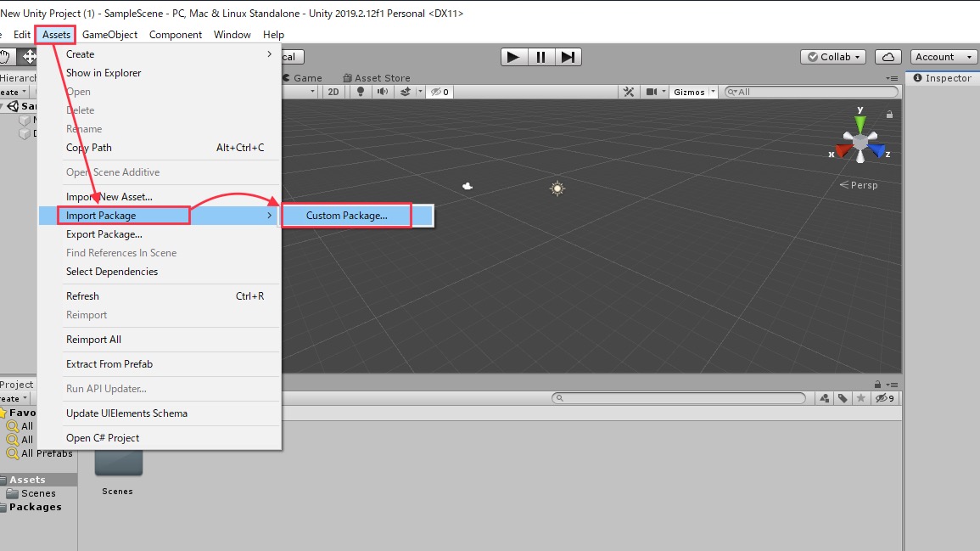Open the Collab dropdown
This screenshot has width=980, height=551.
[x=832, y=57]
